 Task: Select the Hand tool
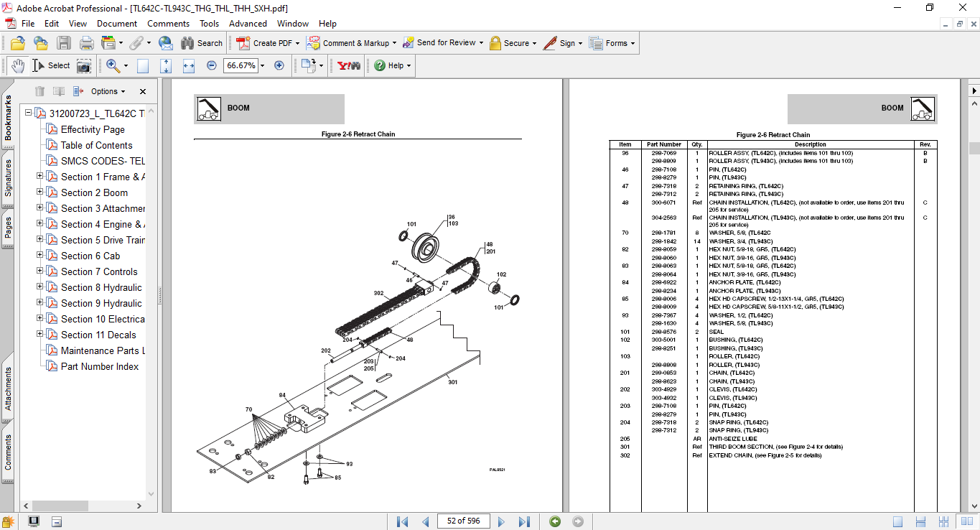17,65
